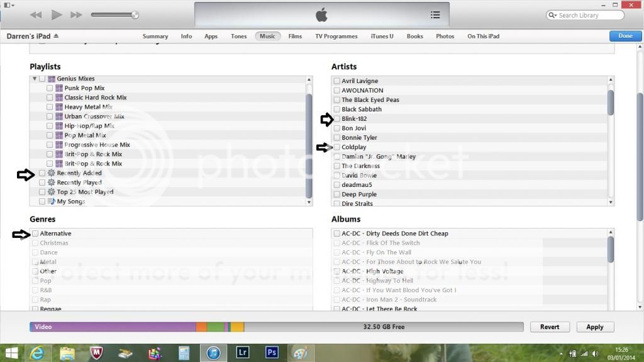Click the free space section of capacity bar
The image size is (644, 362).
point(384,327)
